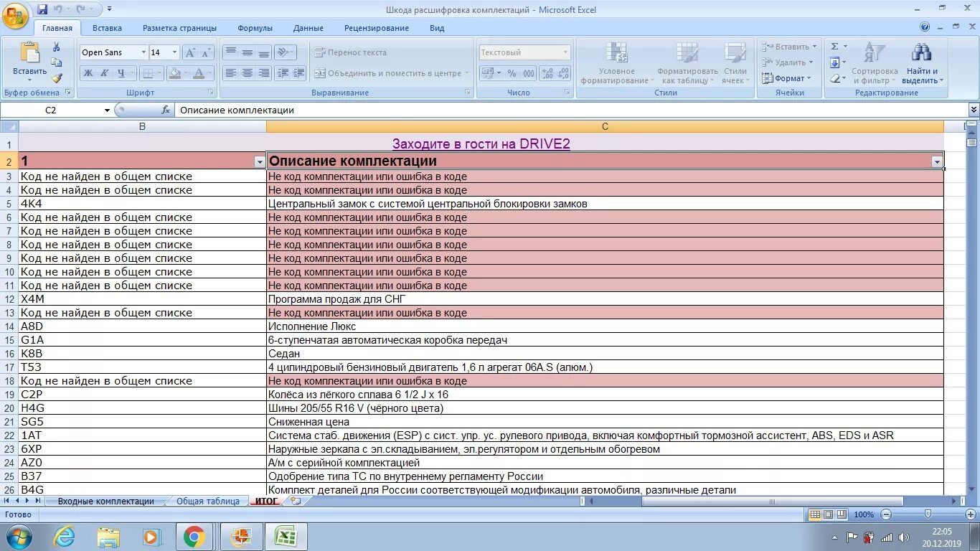Switch to Данные ribbon tab
This screenshot has height=551, width=980.
coord(308,28)
